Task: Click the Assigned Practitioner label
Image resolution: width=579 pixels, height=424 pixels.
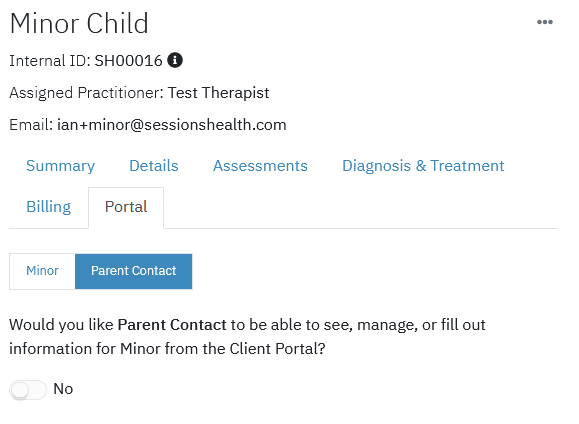Action: pyautogui.click(x=86, y=93)
